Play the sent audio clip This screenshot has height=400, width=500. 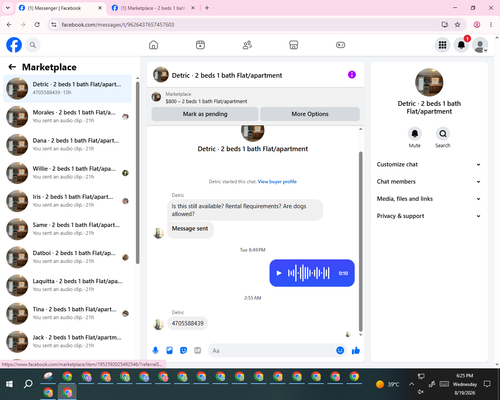(x=279, y=273)
